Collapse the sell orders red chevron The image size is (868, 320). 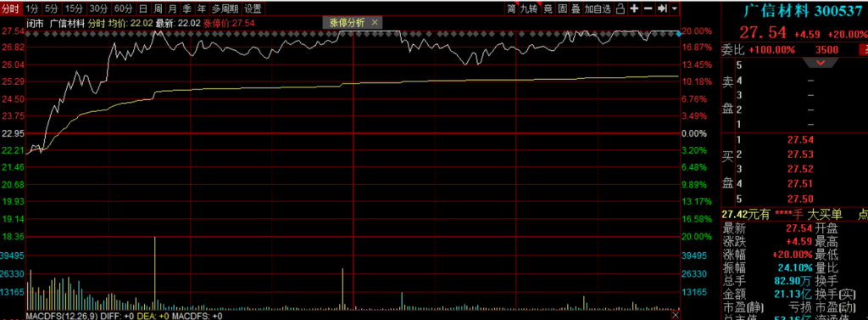pyautogui.click(x=821, y=63)
